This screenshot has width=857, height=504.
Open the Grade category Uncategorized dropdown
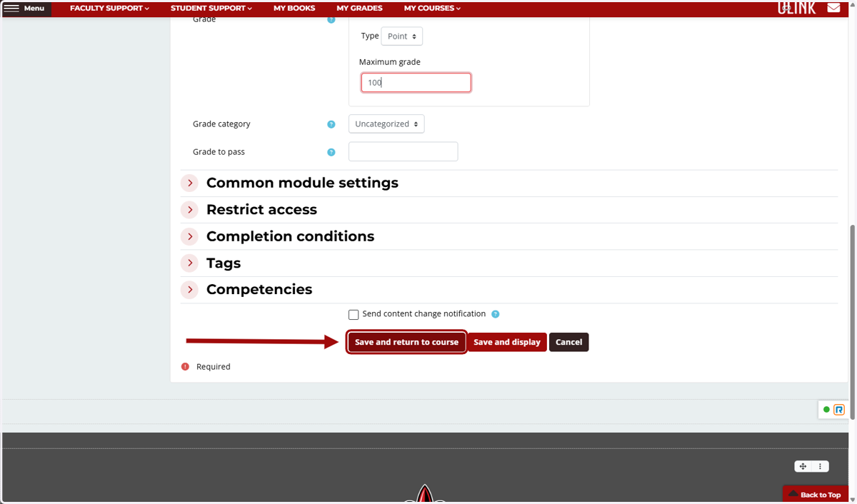(386, 124)
